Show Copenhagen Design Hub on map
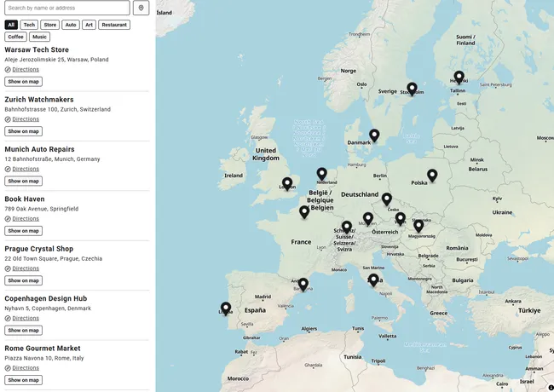The height and width of the screenshot is (392, 554). coord(23,331)
